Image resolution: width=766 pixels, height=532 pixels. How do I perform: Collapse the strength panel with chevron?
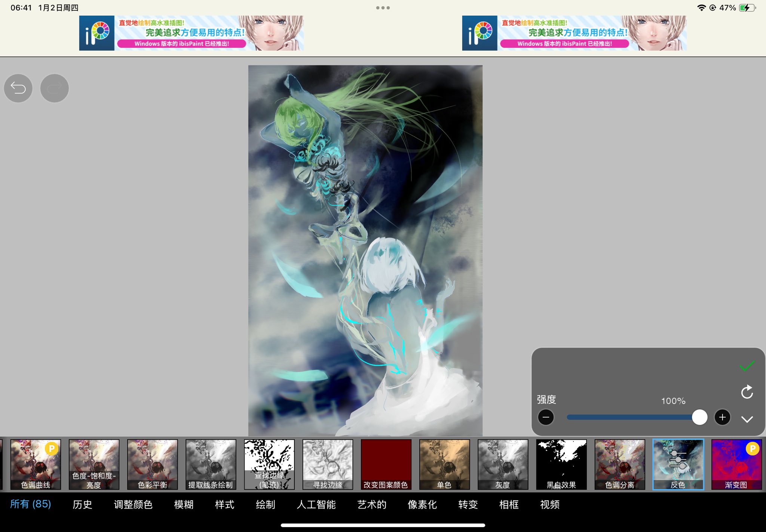pyautogui.click(x=747, y=419)
